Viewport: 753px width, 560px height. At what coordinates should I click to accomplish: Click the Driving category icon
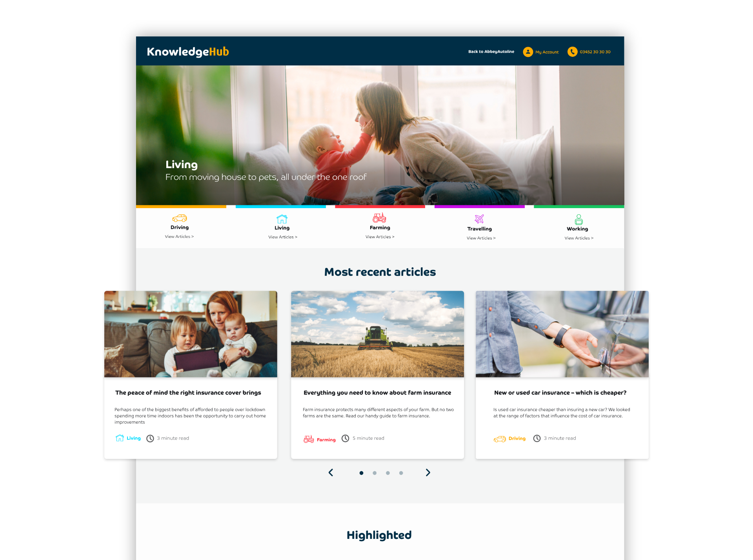click(x=180, y=219)
